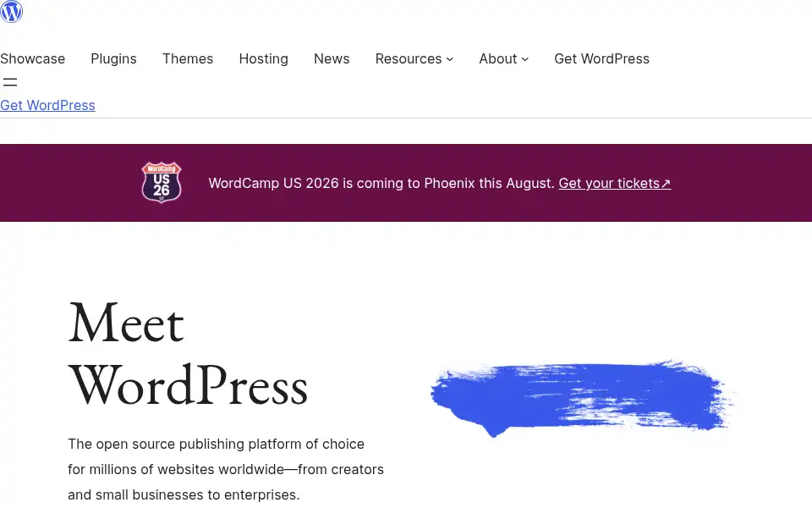Viewport: 812px width, 508px height.
Task: Expand the Resources dropdown menu
Action: pos(414,58)
